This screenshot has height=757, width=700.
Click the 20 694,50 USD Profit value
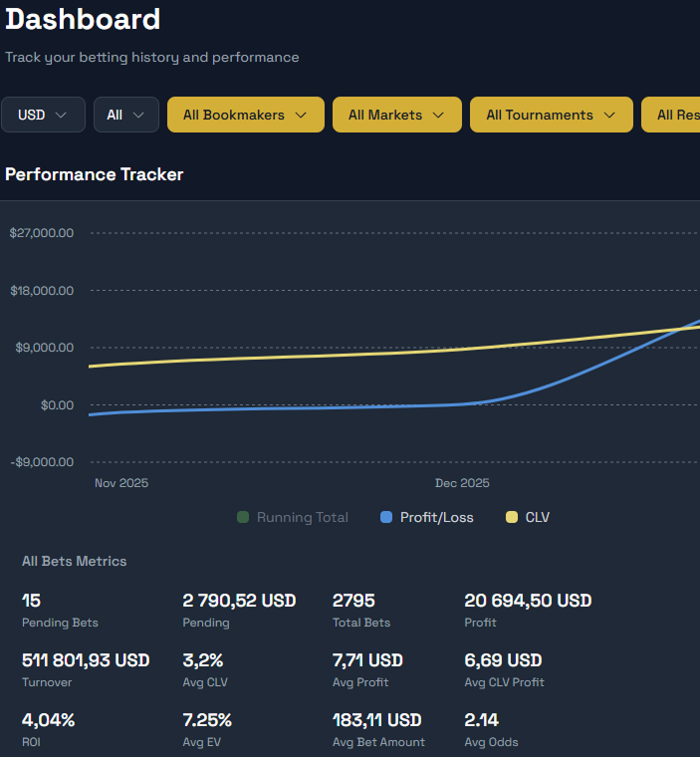point(528,601)
